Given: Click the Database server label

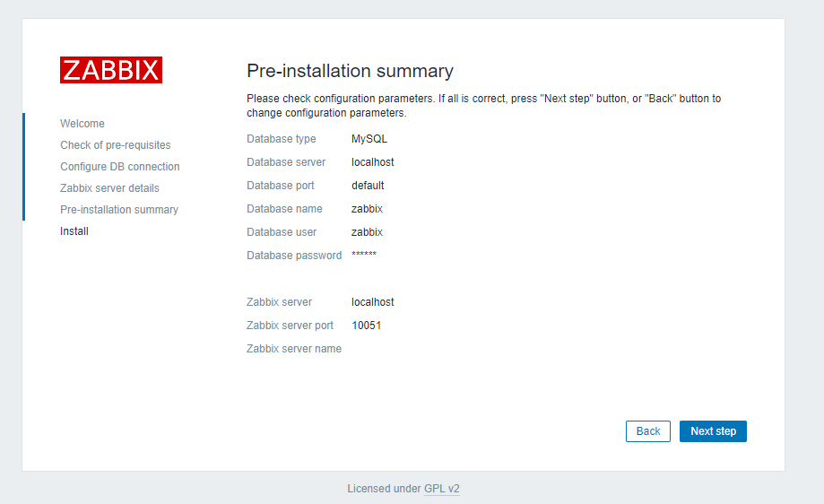Looking at the screenshot, I should coord(286,161).
